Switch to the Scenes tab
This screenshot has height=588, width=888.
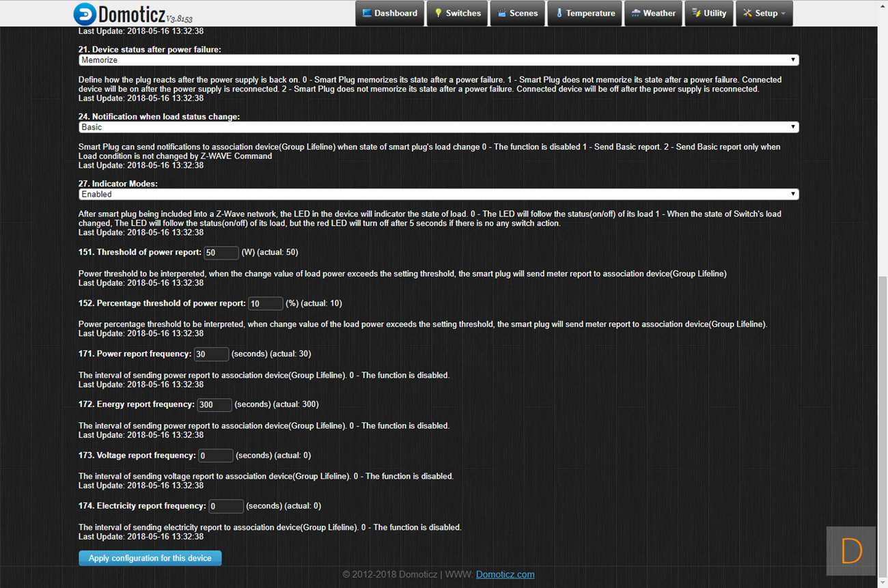(x=517, y=14)
